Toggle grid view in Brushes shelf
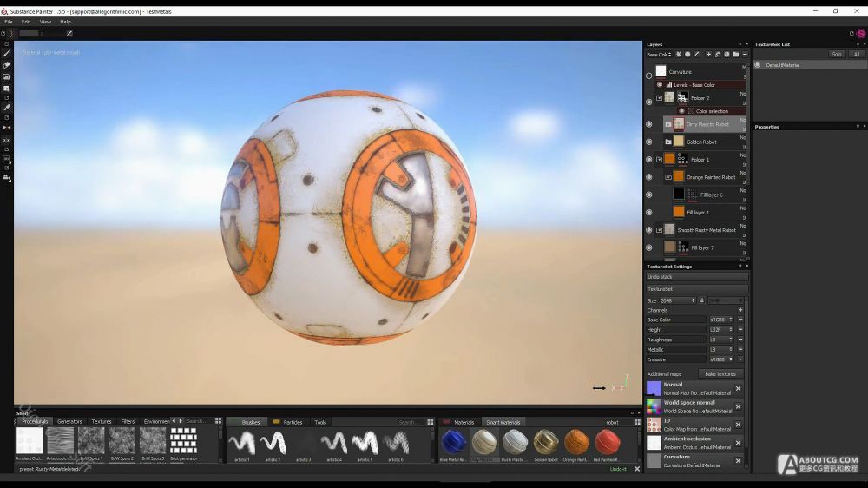Screen dimensions: 868x488 431,422
